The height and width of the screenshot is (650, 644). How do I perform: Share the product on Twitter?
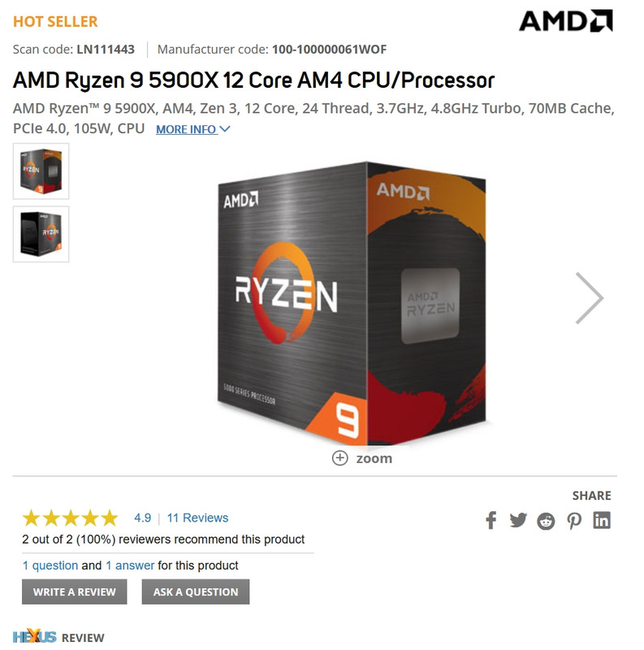[x=518, y=520]
